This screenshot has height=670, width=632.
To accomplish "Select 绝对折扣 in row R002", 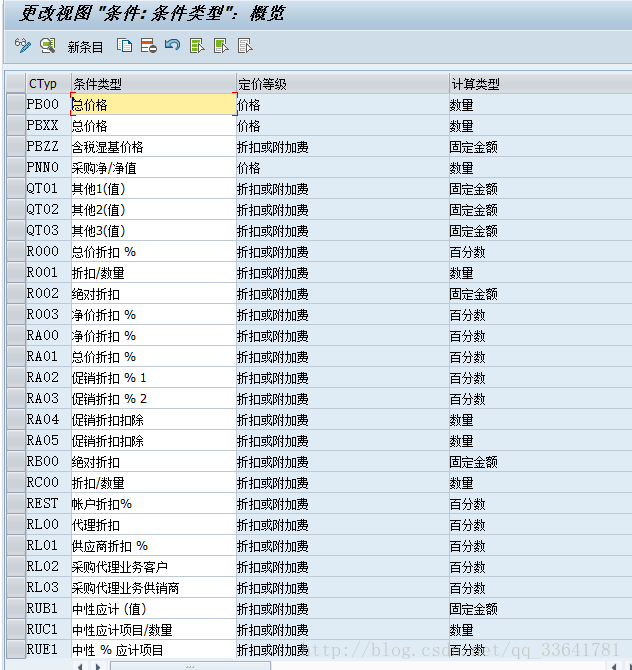I will click(154, 294).
